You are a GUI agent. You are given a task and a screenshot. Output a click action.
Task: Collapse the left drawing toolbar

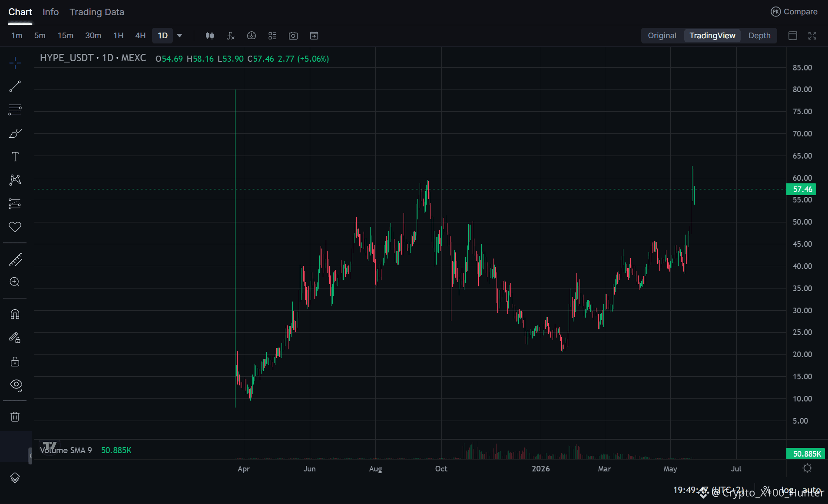(30, 456)
